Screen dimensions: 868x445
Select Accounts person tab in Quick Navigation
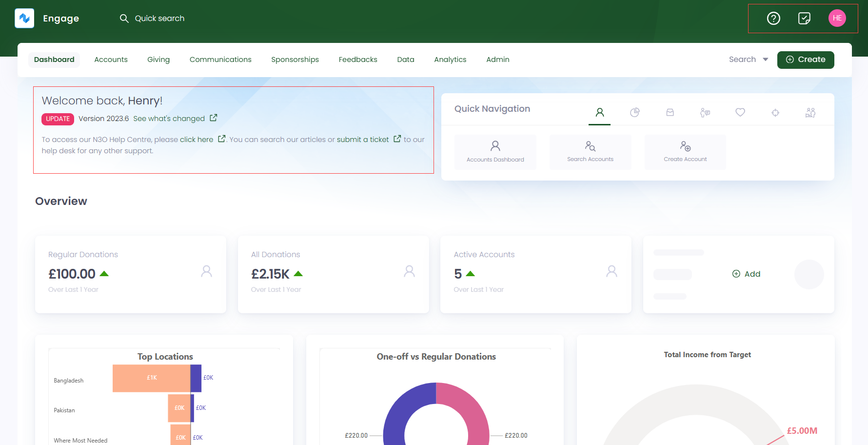pyautogui.click(x=600, y=113)
